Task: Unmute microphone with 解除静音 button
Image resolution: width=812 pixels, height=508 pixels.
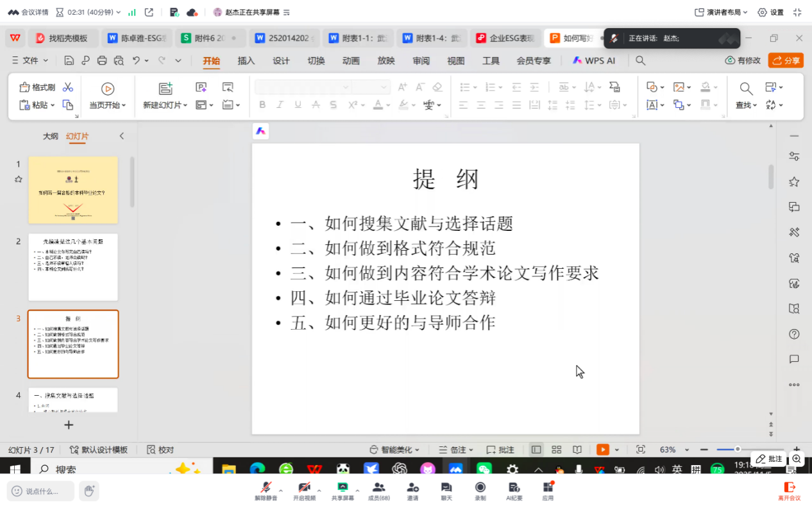Action: pyautogui.click(x=267, y=491)
